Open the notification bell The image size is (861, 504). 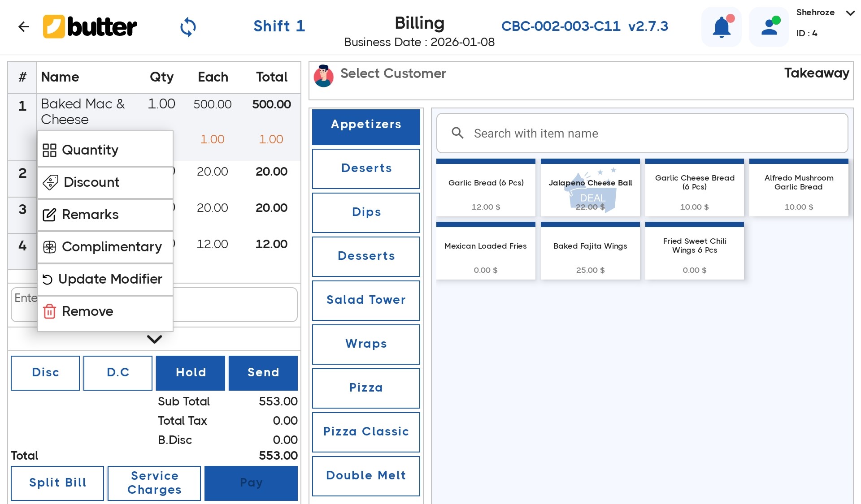(x=721, y=26)
